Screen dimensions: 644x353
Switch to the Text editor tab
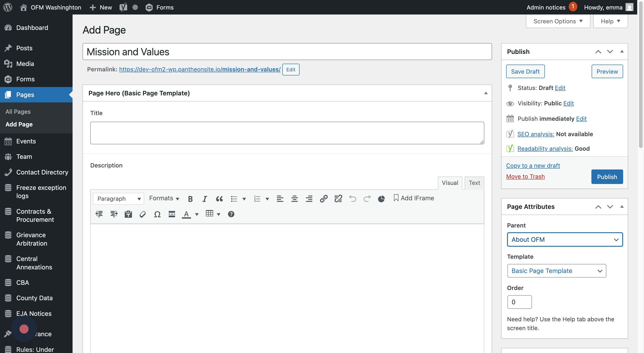(x=474, y=183)
